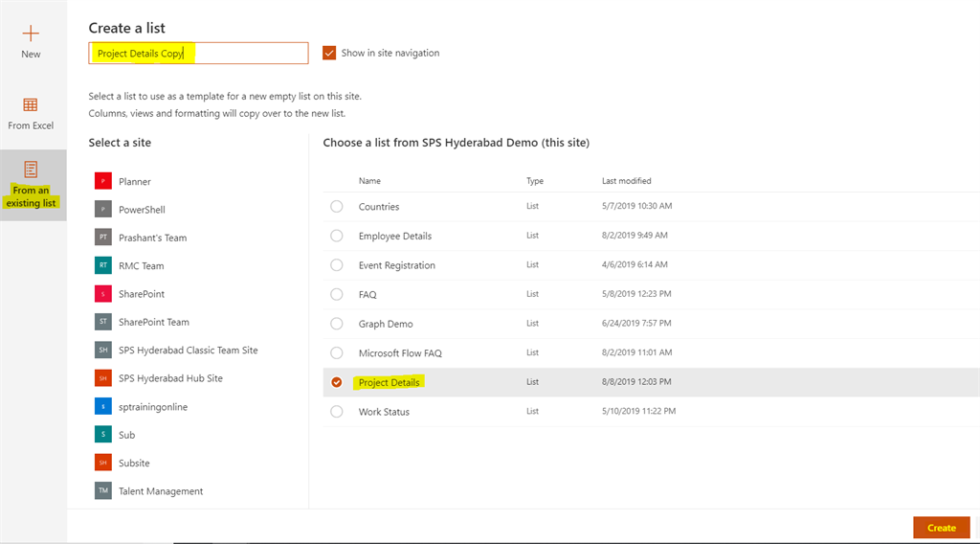
Task: Click the Planner site icon
Action: [x=103, y=181]
